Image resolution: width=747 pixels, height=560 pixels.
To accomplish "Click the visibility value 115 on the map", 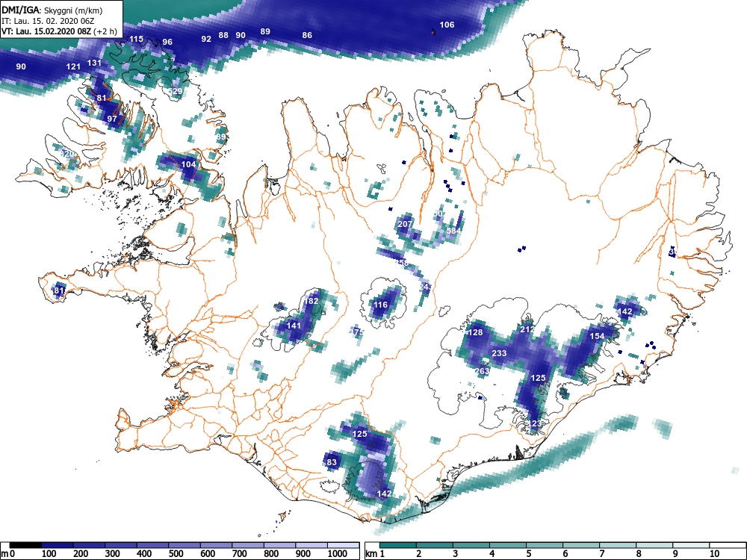I will point(136,39).
